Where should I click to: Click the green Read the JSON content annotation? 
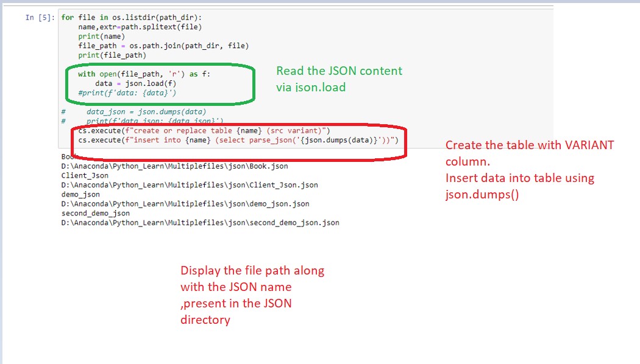click(x=338, y=79)
